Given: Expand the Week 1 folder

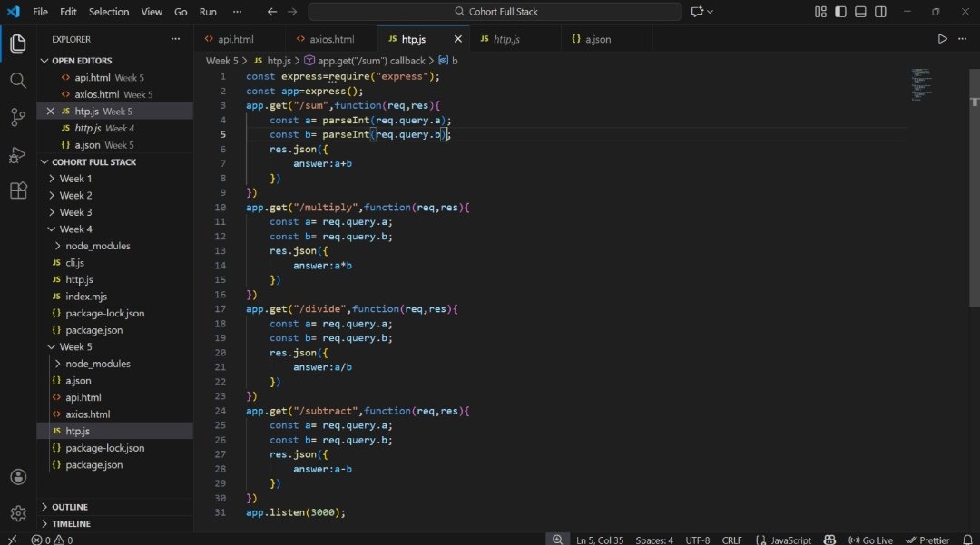Looking at the screenshot, I should pyautogui.click(x=115, y=179).
